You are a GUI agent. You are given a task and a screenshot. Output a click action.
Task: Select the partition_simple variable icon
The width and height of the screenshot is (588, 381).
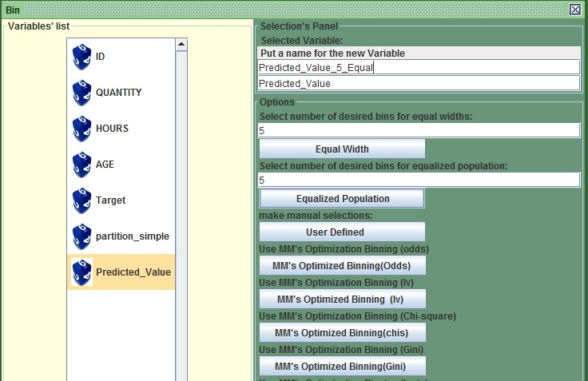point(81,236)
